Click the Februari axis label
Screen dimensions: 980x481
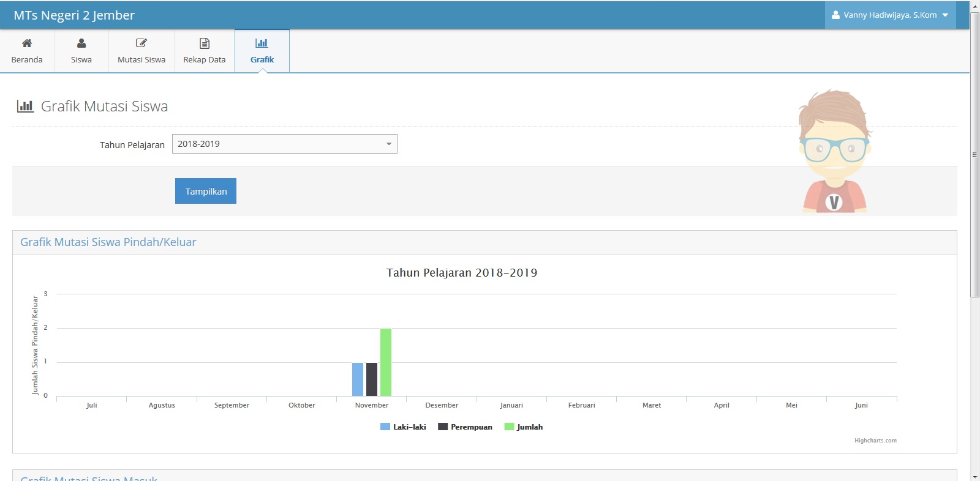click(582, 405)
